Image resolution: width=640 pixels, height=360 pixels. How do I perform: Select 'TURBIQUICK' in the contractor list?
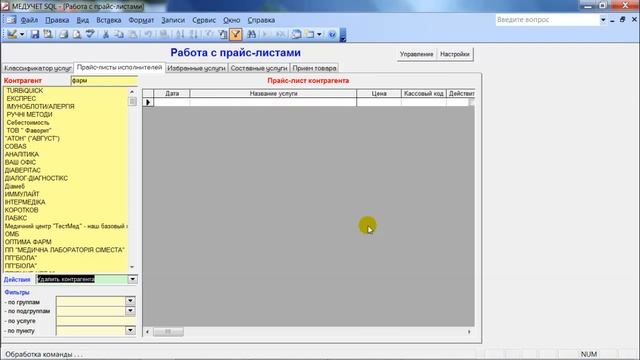point(25,91)
